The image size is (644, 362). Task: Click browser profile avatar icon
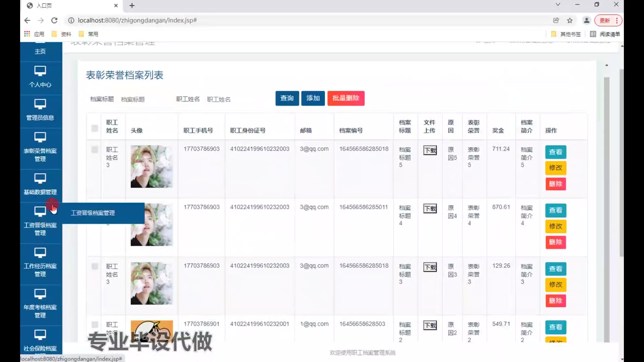pyautogui.click(x=586, y=20)
